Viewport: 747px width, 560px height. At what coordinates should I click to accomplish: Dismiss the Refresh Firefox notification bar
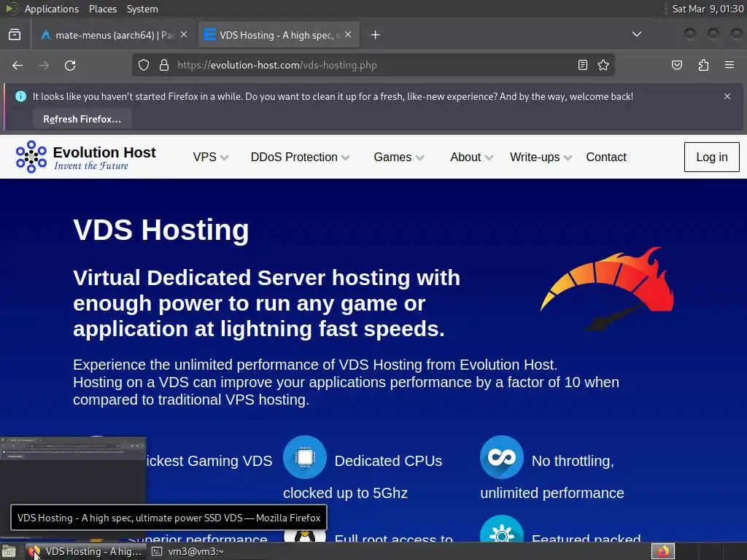point(727,96)
